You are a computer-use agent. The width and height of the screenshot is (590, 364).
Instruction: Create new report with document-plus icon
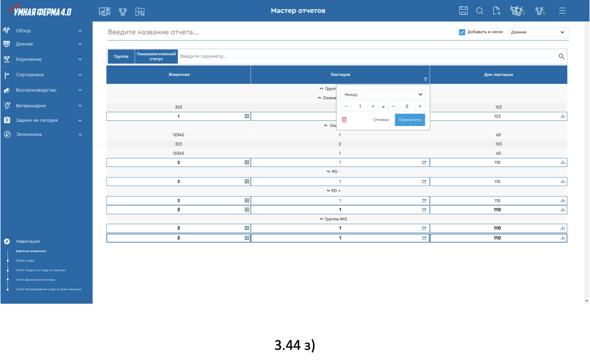(497, 11)
